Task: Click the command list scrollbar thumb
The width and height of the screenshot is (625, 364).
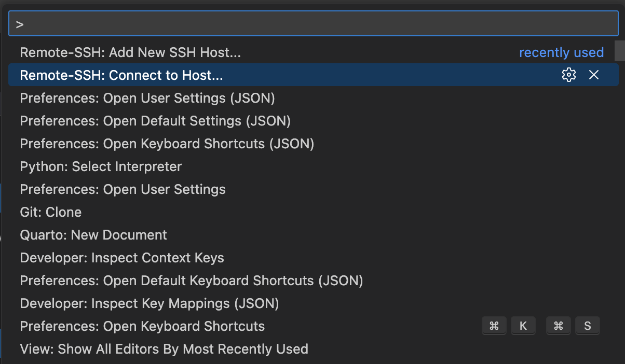Action: pos(619,51)
